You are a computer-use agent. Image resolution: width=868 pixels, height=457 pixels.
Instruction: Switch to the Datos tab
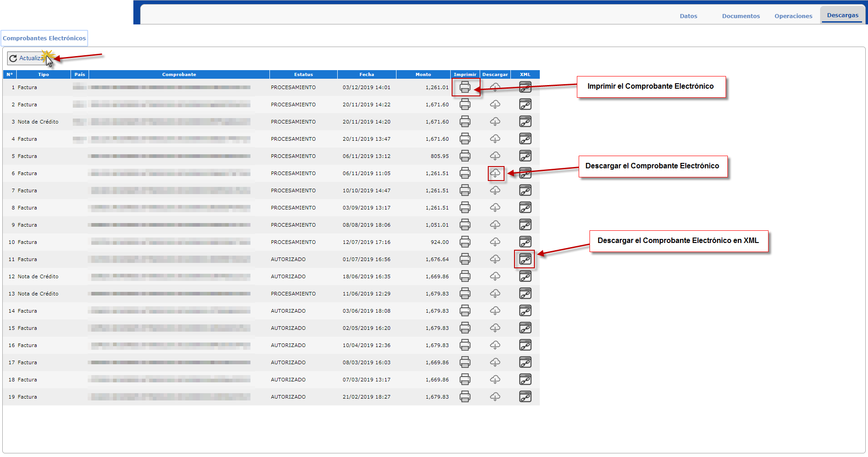tap(688, 16)
